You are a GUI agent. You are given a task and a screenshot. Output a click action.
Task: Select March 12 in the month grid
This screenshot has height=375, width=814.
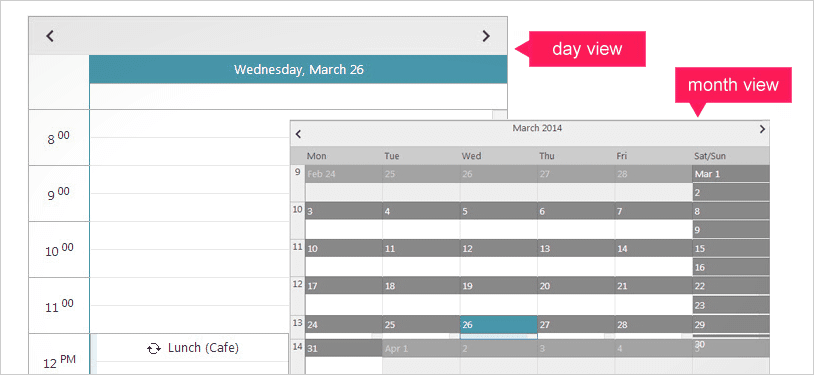498,249
